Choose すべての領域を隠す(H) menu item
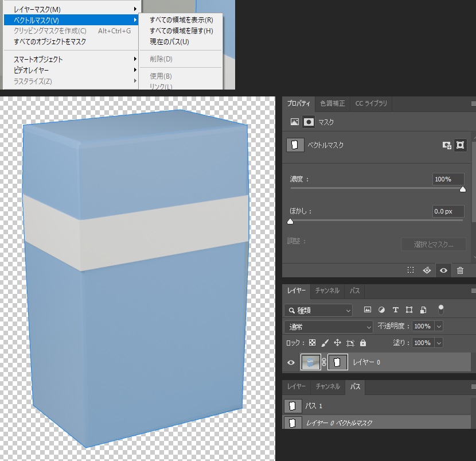Screen dimensions: 476x461 [181, 31]
